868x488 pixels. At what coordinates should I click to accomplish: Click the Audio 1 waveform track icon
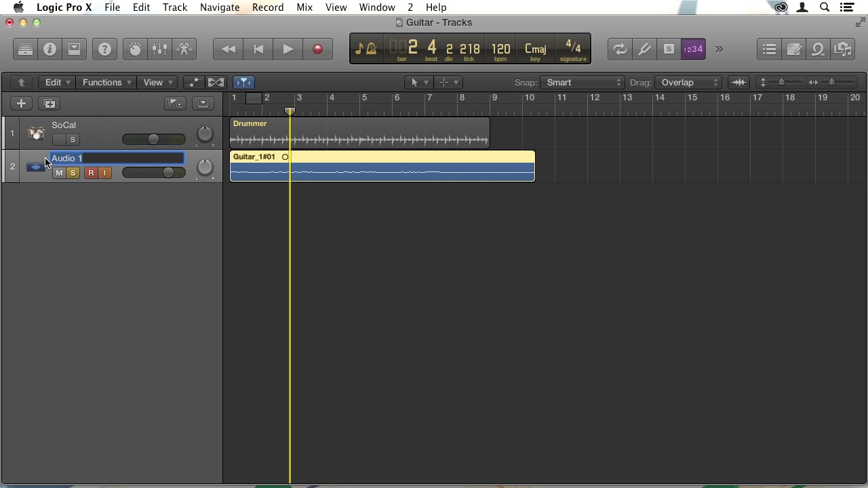click(35, 167)
